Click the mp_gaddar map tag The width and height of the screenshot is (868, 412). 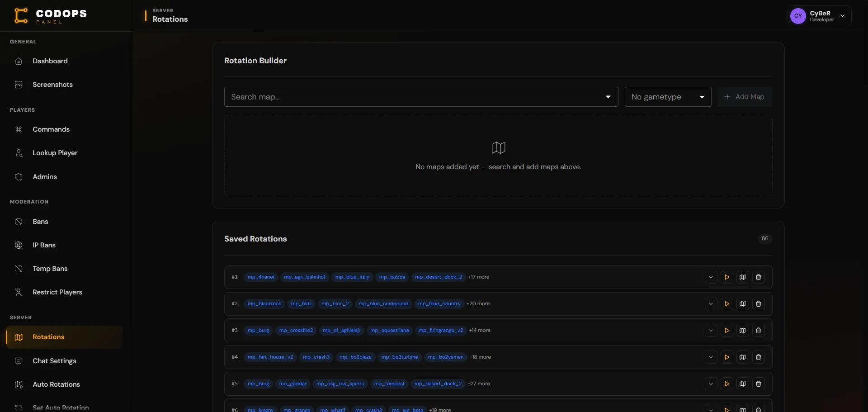pos(292,384)
